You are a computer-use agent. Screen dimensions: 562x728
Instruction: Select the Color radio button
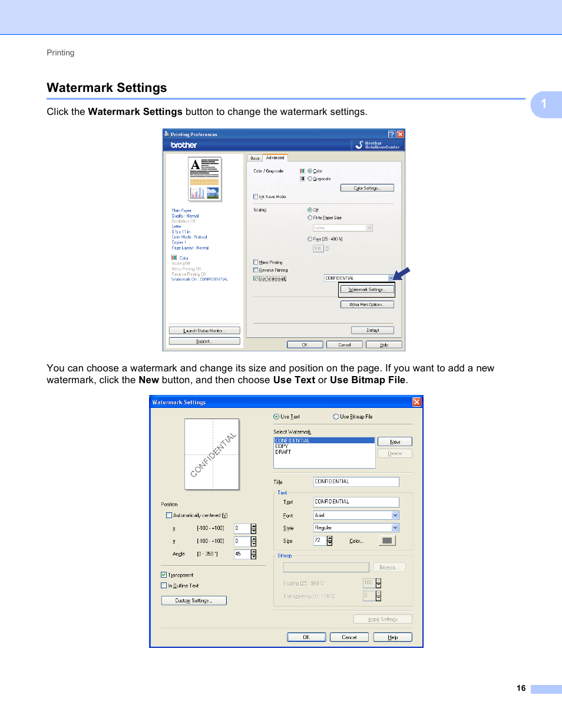[310, 171]
